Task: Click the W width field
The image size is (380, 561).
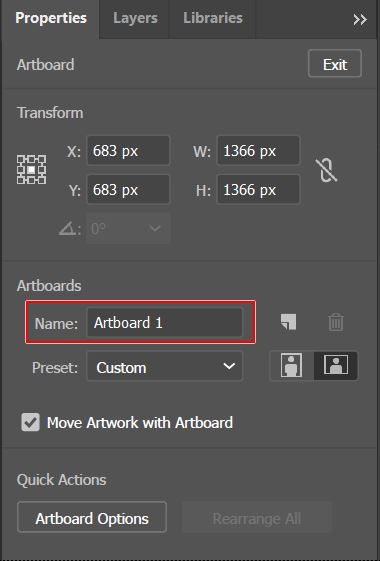Action: coord(258,151)
